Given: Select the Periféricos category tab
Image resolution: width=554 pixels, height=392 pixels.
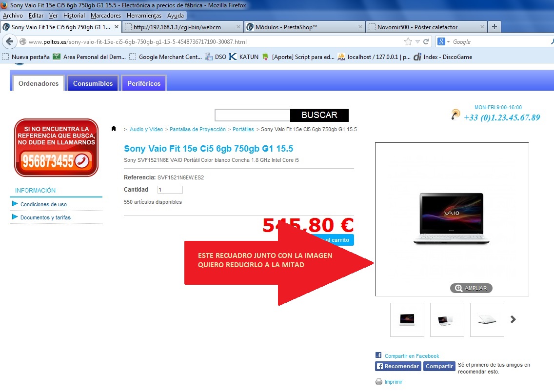Looking at the screenshot, I should [144, 83].
